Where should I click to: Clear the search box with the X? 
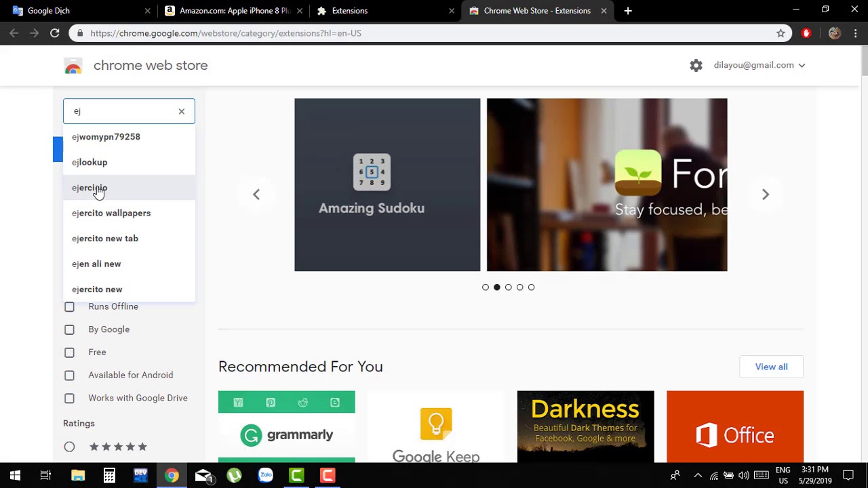click(x=181, y=111)
